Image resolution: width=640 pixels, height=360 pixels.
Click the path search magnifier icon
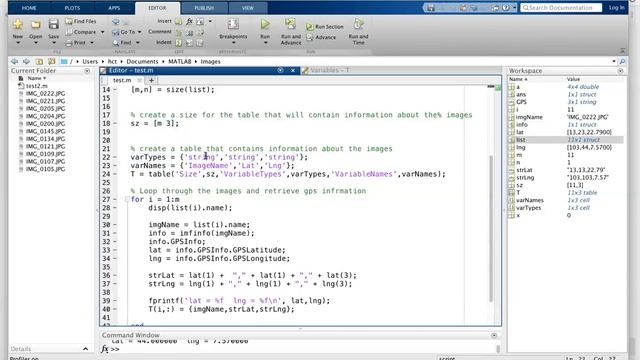tap(622, 61)
